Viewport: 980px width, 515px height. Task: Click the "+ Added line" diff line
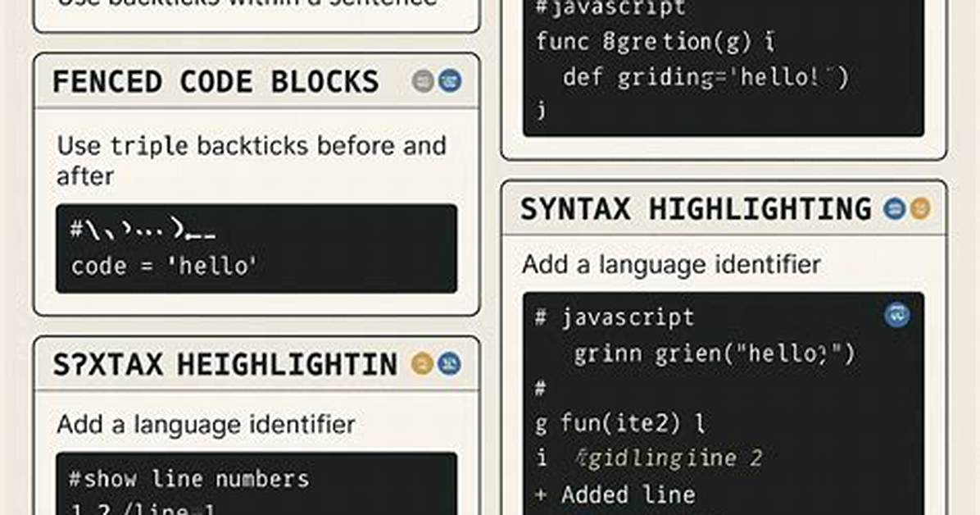[x=615, y=494]
